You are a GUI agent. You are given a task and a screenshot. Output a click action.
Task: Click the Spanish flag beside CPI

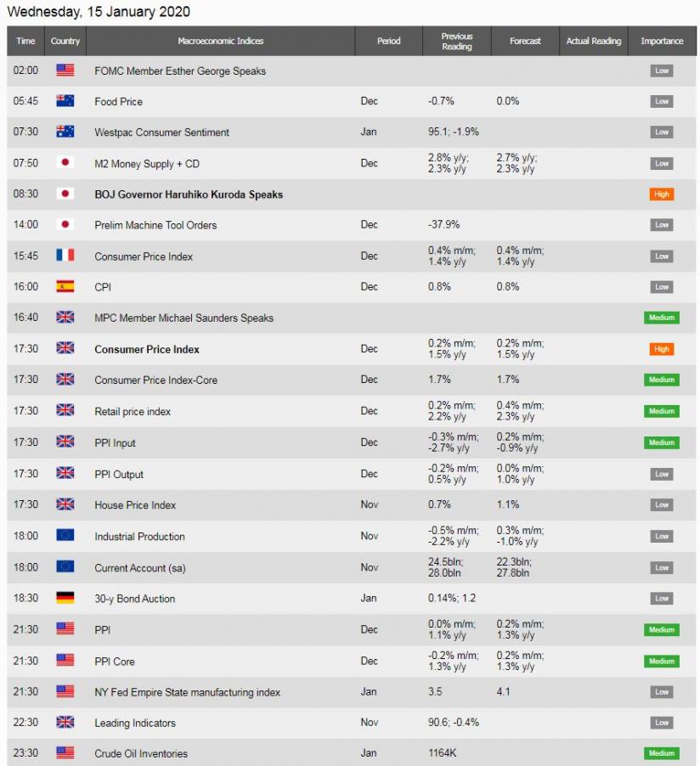65,286
